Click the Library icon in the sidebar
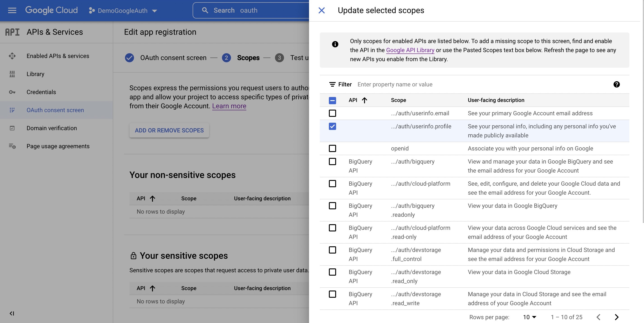644x323 pixels. (x=12, y=74)
